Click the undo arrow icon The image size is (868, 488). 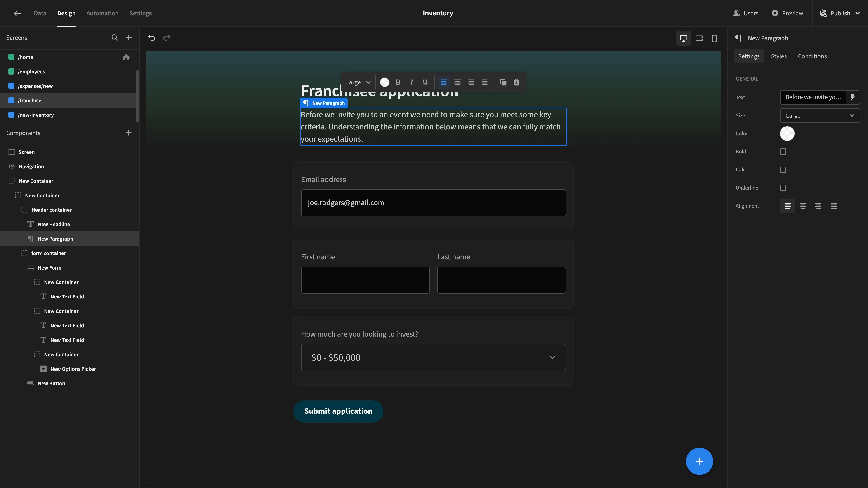pyautogui.click(x=152, y=38)
